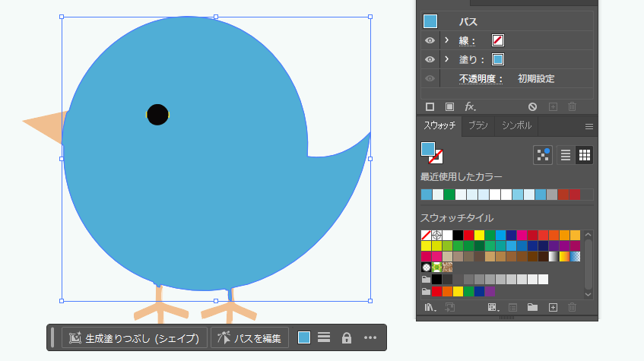Screen dimensions: 644x361
Task: Select the black swatch in top swatch row
Action: [x=458, y=236]
